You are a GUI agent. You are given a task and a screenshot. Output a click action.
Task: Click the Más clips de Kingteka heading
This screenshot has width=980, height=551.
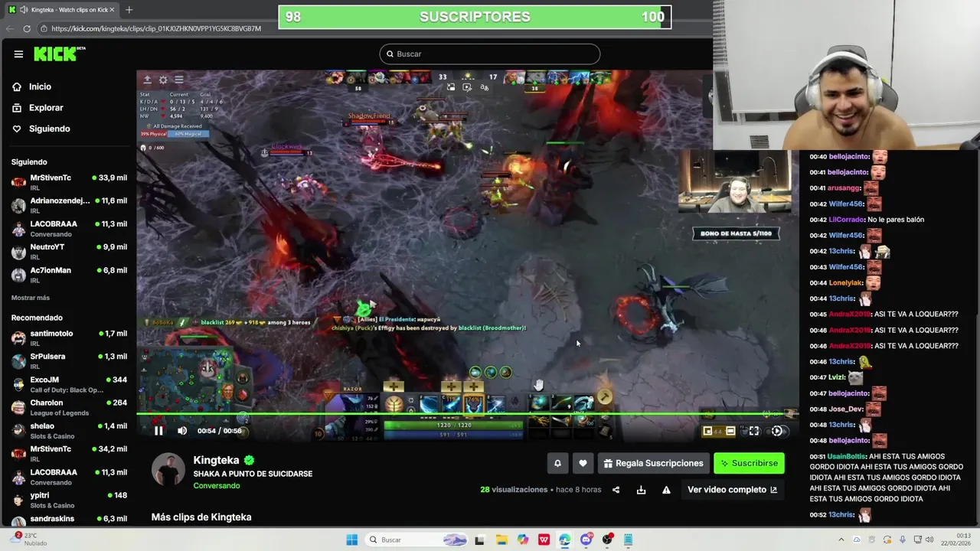coord(201,517)
